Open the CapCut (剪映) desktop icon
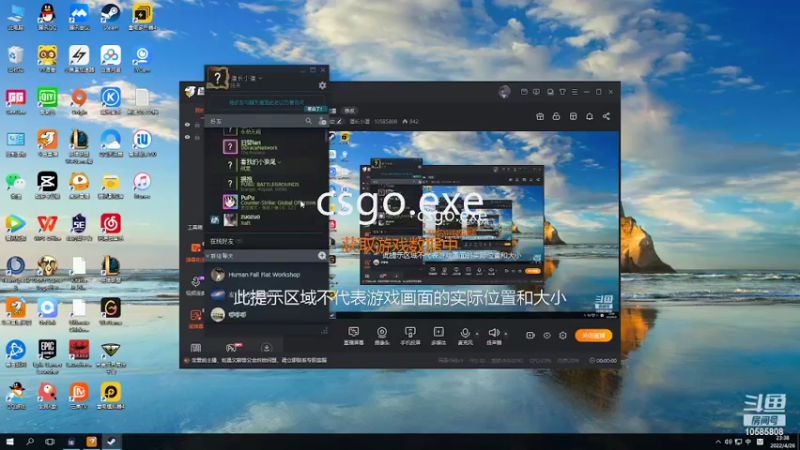Viewport: 800px width, 450px height. pos(47,184)
